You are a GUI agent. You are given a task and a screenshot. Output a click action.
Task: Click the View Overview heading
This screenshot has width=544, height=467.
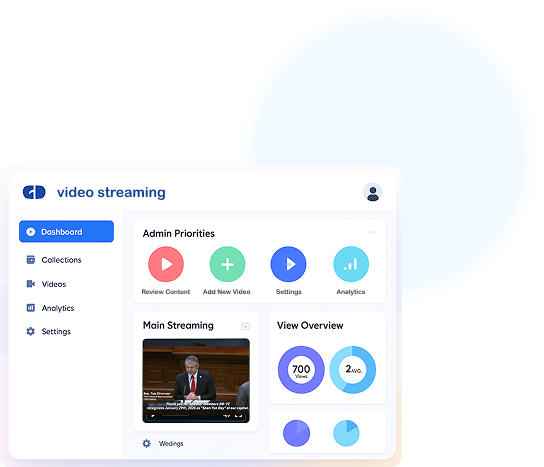coord(310,325)
